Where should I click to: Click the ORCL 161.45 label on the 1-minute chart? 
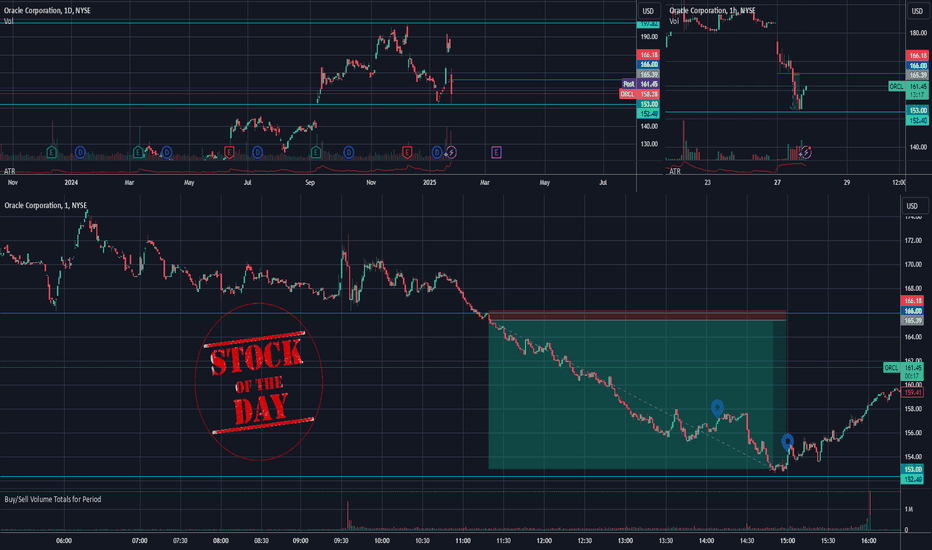pos(903,372)
